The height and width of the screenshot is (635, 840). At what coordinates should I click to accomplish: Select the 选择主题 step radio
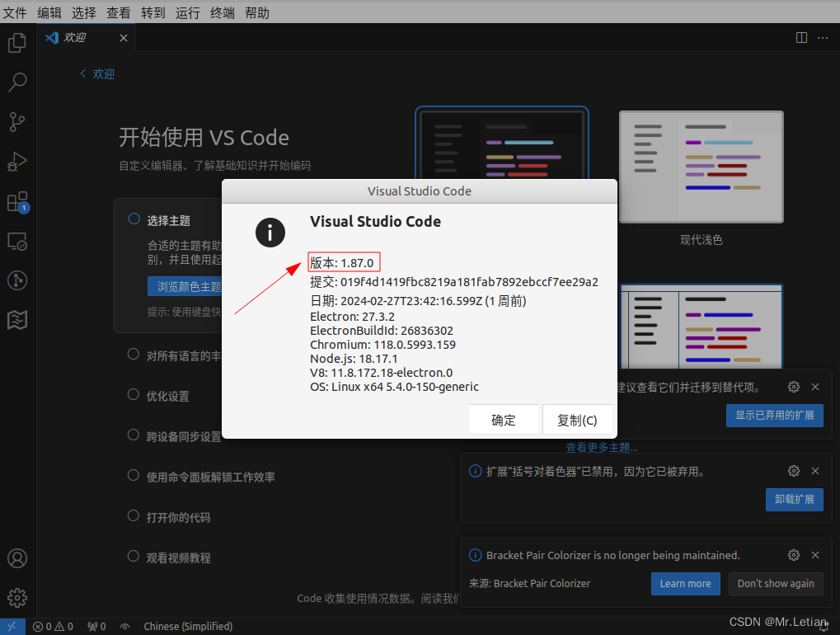(134, 219)
